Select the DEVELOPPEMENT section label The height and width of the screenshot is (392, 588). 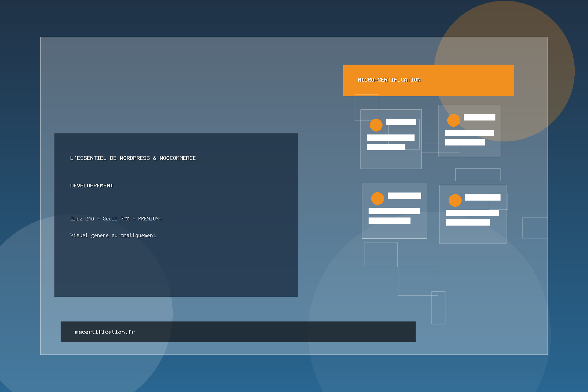92,186
